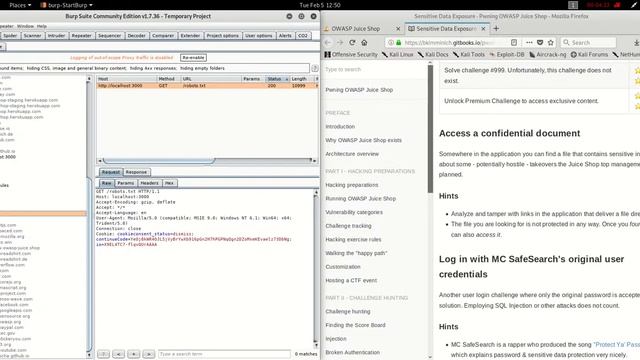Image resolution: width=640 pixels, height=360 pixels.
Task: Open page actions three-dot menu
Action: point(529,42)
